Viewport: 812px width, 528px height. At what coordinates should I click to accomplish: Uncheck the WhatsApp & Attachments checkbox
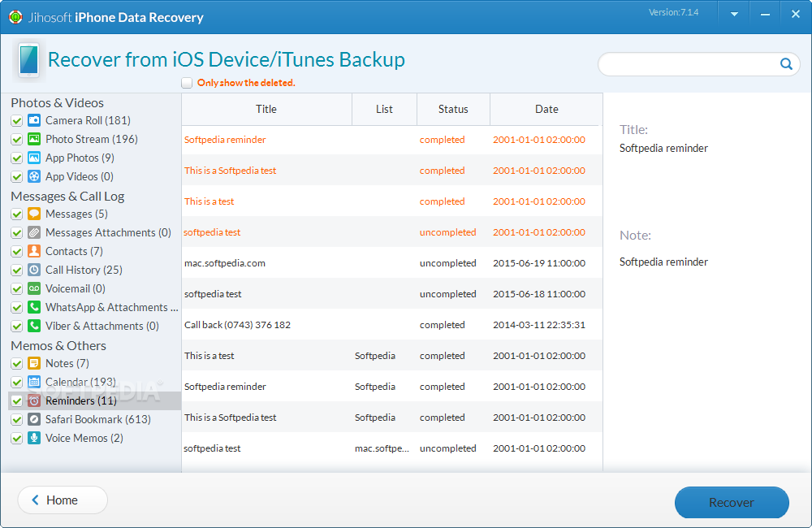(16, 307)
